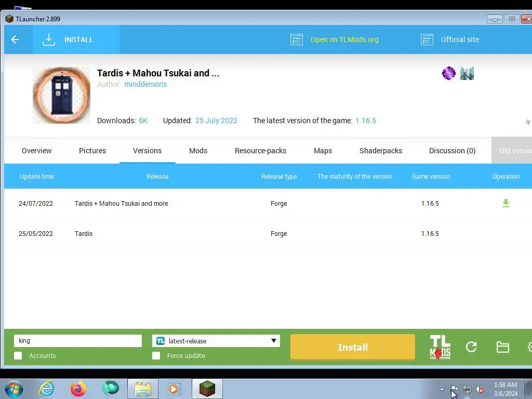Open the Windows Start menu
The height and width of the screenshot is (399, 532).
click(x=14, y=389)
